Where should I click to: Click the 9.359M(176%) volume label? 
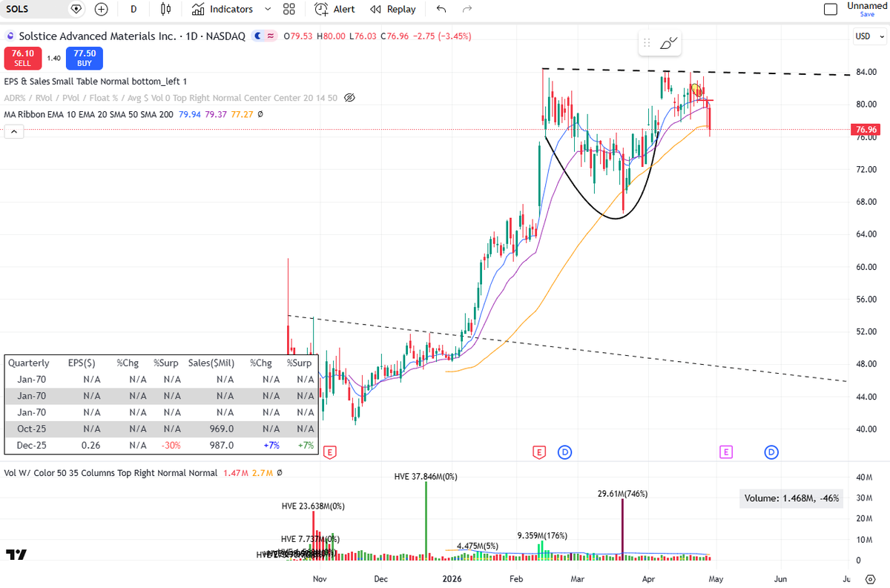click(542, 535)
